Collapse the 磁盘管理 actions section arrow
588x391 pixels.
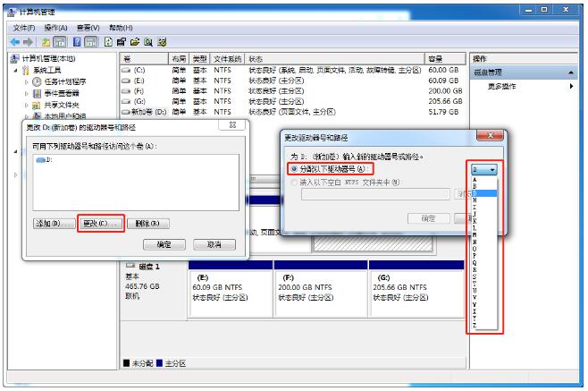click(x=571, y=72)
